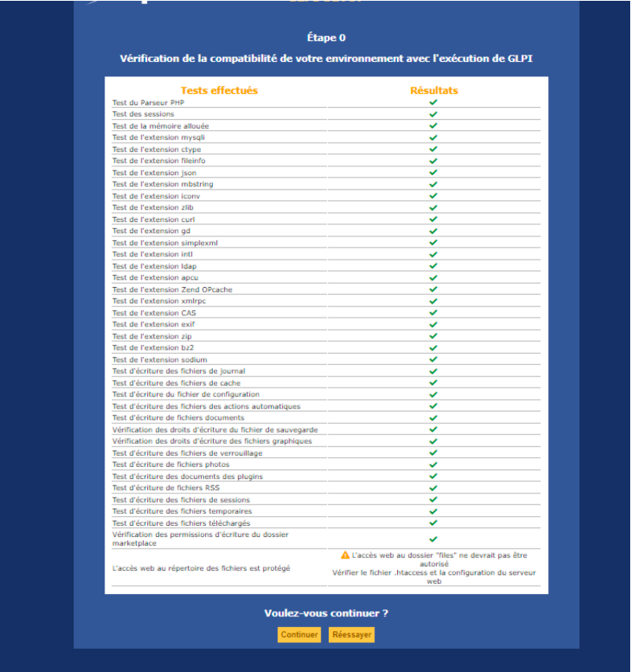Click the "Voulez-vous continuer ?" prompt text
Image resolution: width=631 pixels, height=672 pixels.
tap(326, 613)
